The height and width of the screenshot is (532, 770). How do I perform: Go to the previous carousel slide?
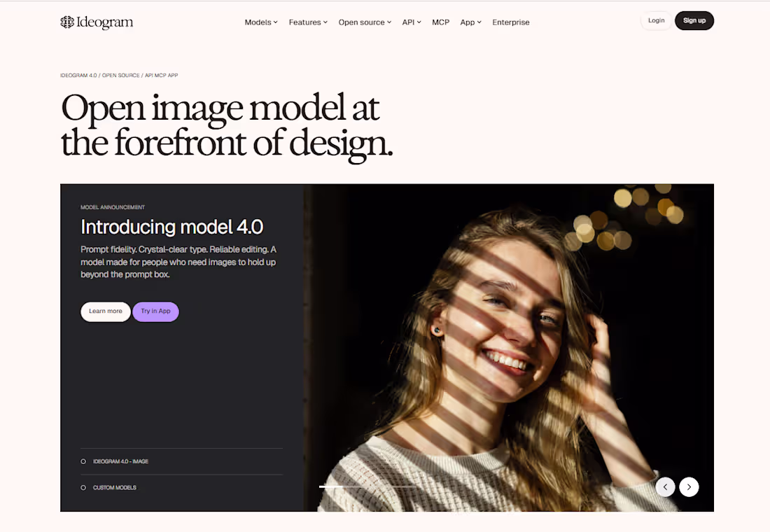coord(666,486)
